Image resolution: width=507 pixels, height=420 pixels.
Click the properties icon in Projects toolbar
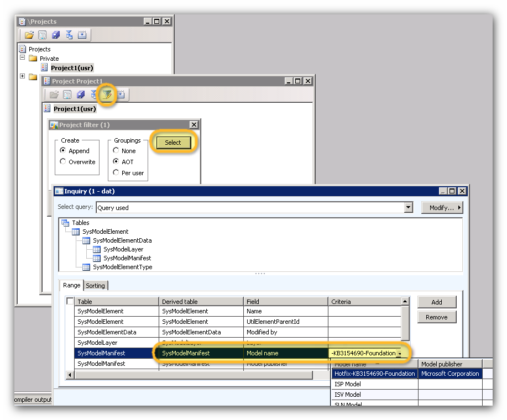pyautogui.click(x=43, y=35)
